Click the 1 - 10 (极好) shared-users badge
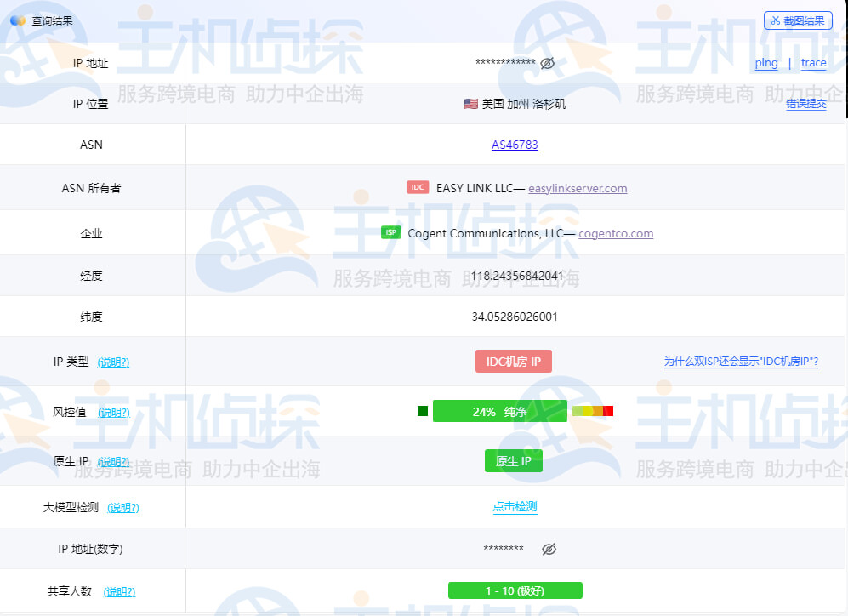Screen dimensions: 848x616 (x=515, y=590)
